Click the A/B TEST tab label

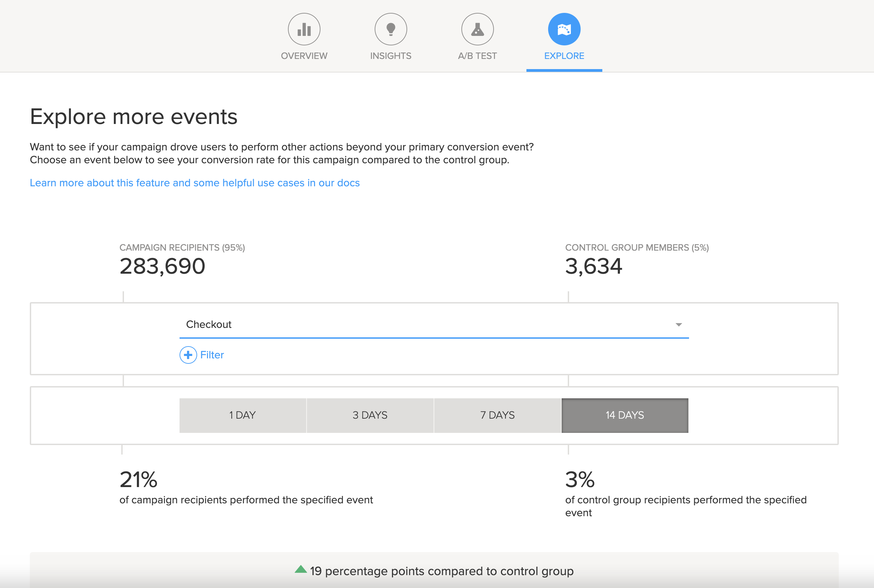(477, 56)
